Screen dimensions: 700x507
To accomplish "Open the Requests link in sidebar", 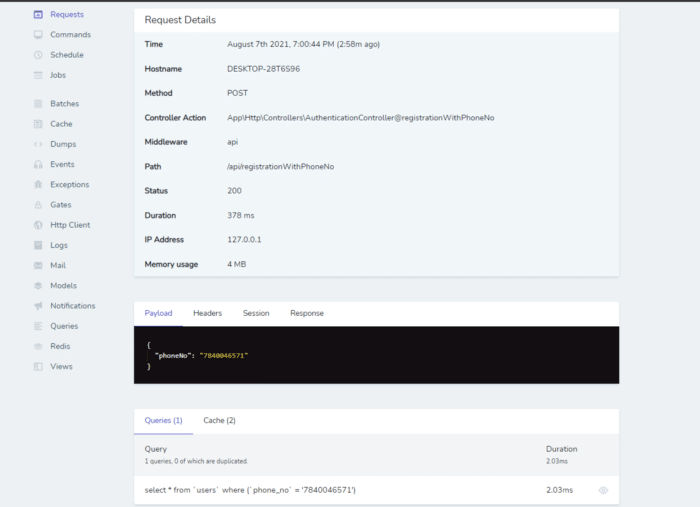I will point(67,14).
